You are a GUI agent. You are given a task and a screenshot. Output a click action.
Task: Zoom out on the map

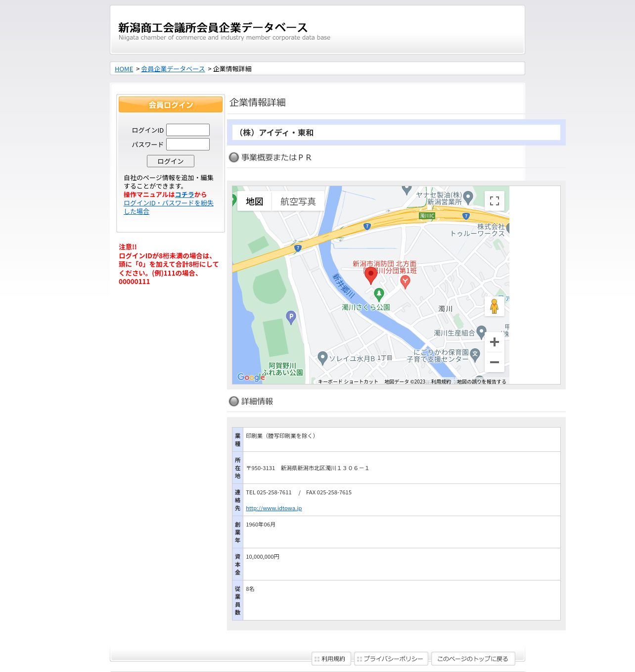coord(494,362)
